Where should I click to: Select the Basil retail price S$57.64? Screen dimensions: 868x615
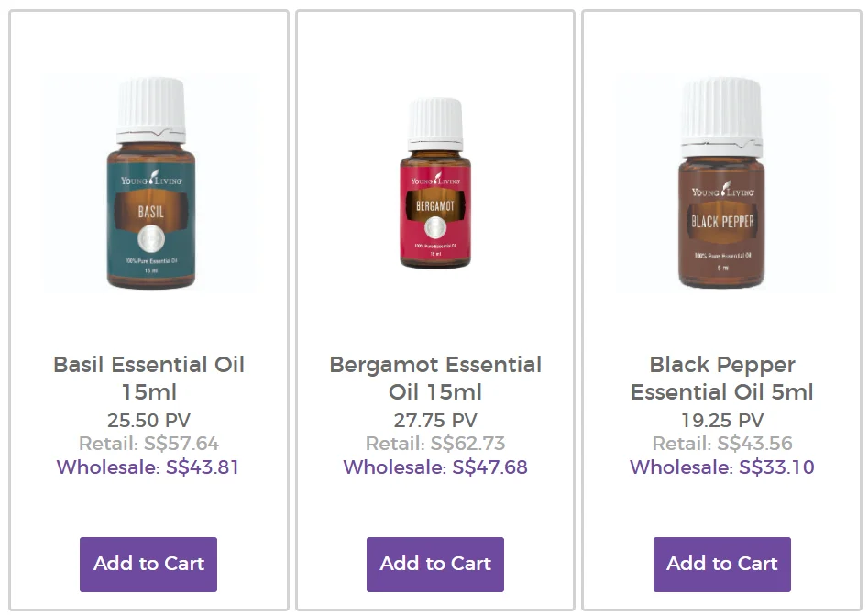click(x=181, y=444)
